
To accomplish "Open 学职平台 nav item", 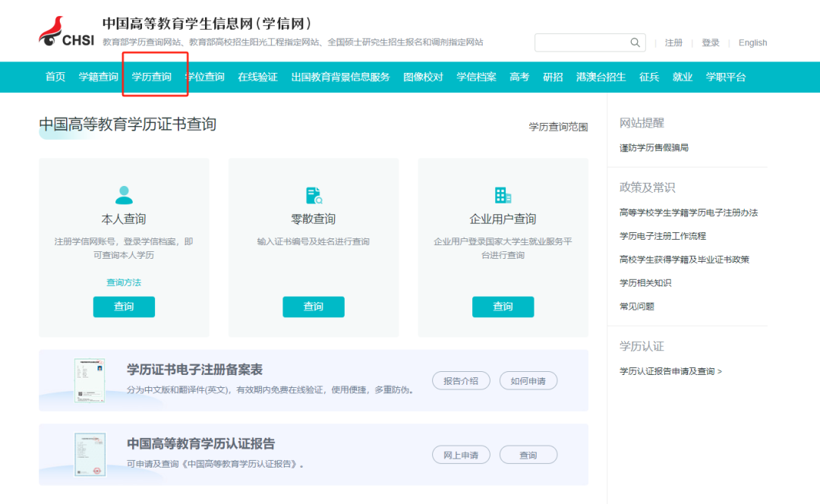I will tap(726, 77).
